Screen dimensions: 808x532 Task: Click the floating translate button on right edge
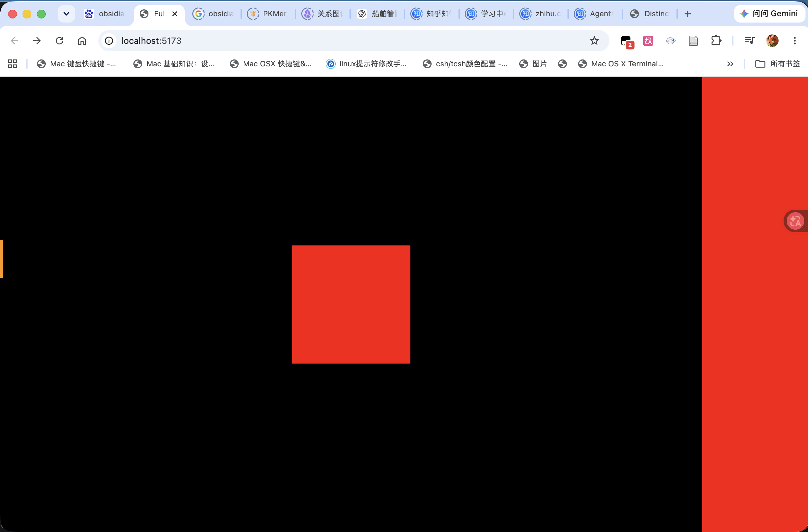pyautogui.click(x=795, y=221)
